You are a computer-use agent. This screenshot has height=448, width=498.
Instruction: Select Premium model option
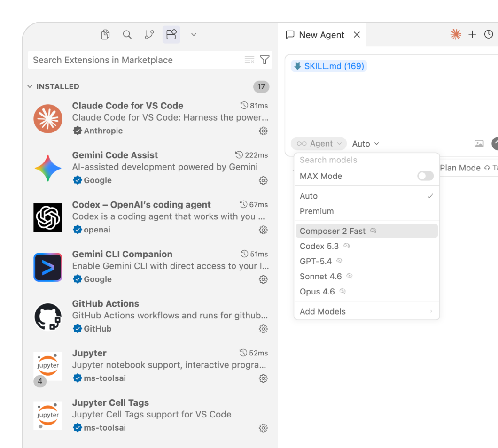pyautogui.click(x=367, y=211)
